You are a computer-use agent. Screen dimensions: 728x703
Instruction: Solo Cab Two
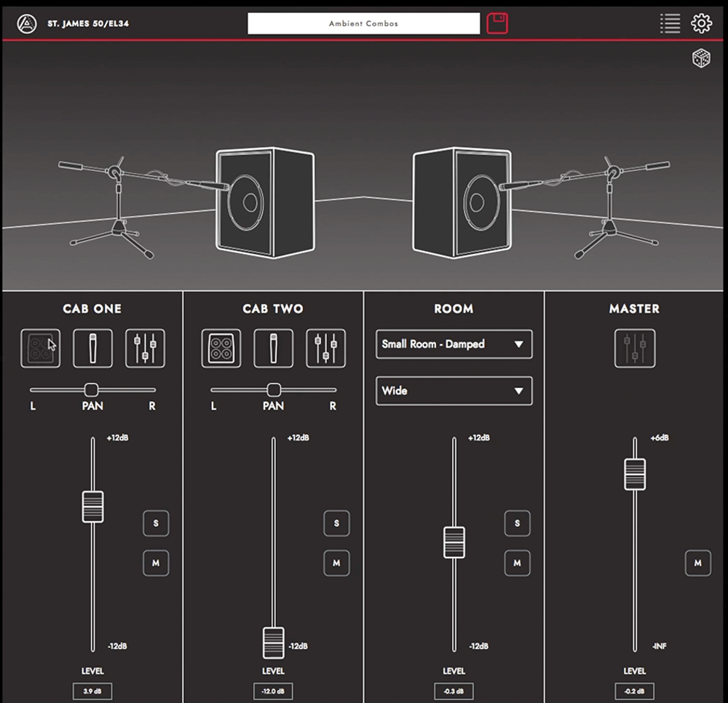(x=336, y=523)
